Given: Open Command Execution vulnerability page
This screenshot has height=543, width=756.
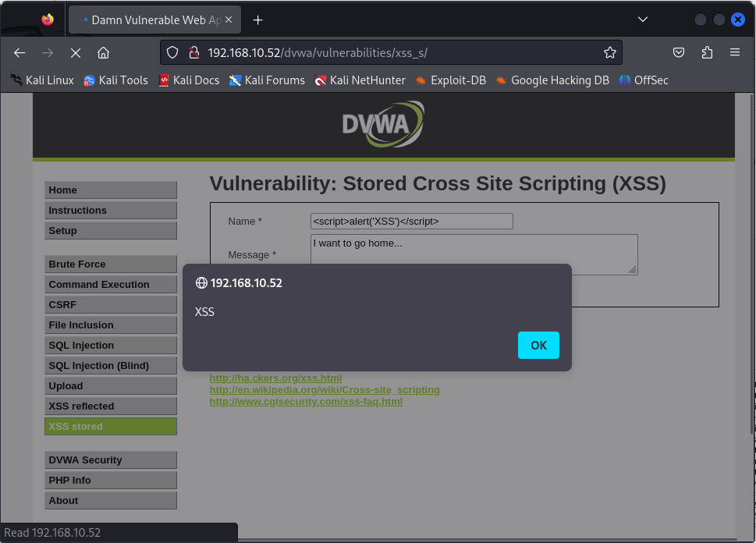Looking at the screenshot, I should pyautogui.click(x=111, y=285).
